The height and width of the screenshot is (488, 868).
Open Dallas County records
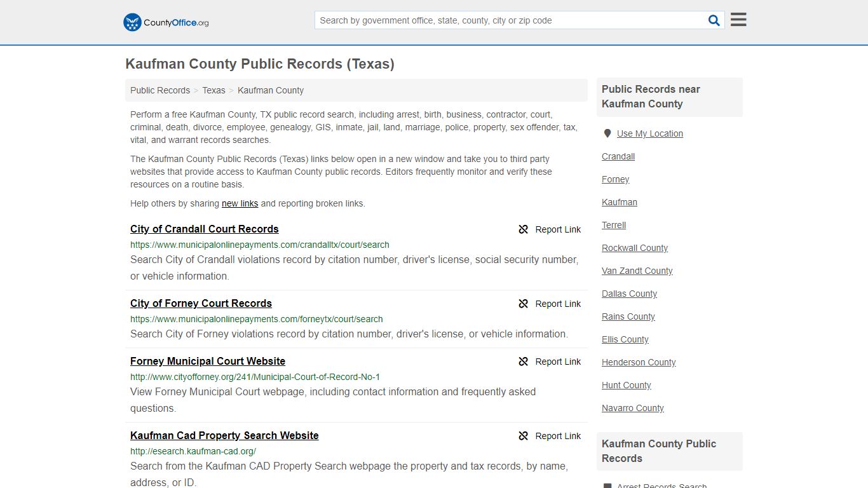pos(629,294)
